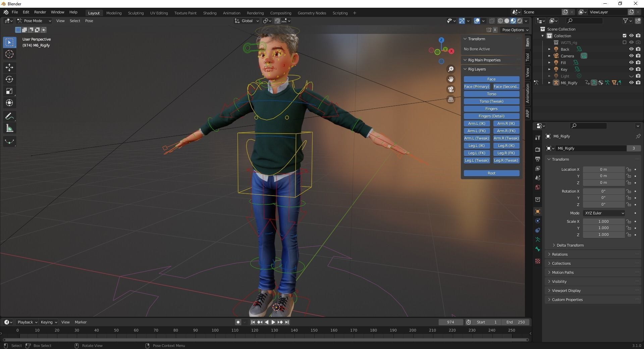The image size is (644, 349).
Task: Open rotation Mode XYZ Euler dropdown
Action: point(604,213)
